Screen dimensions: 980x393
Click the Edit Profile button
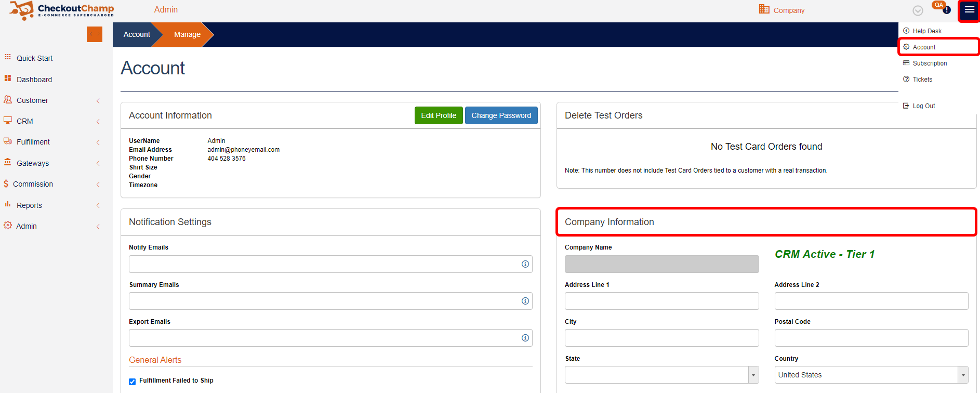[x=438, y=115]
